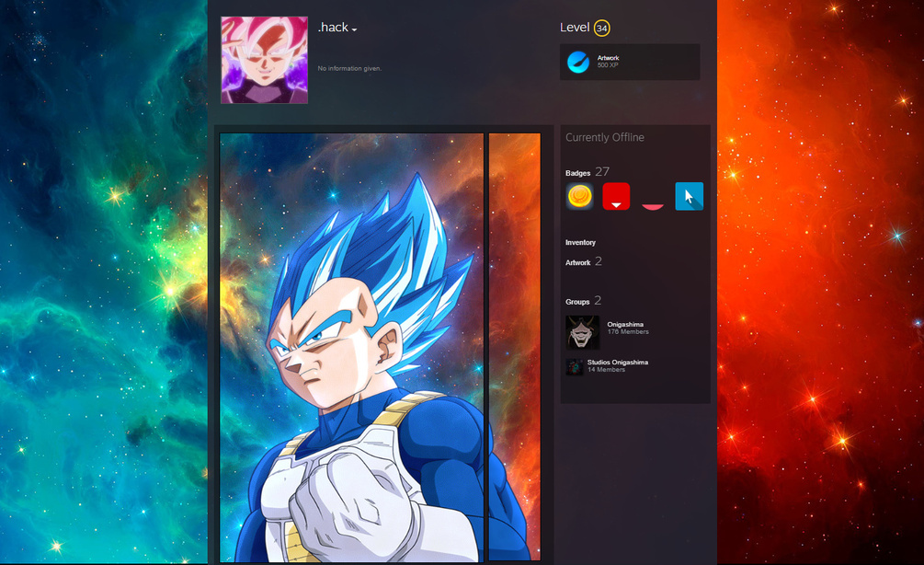Open the Onigashima group page link
This screenshot has width=924, height=565.
click(x=625, y=325)
